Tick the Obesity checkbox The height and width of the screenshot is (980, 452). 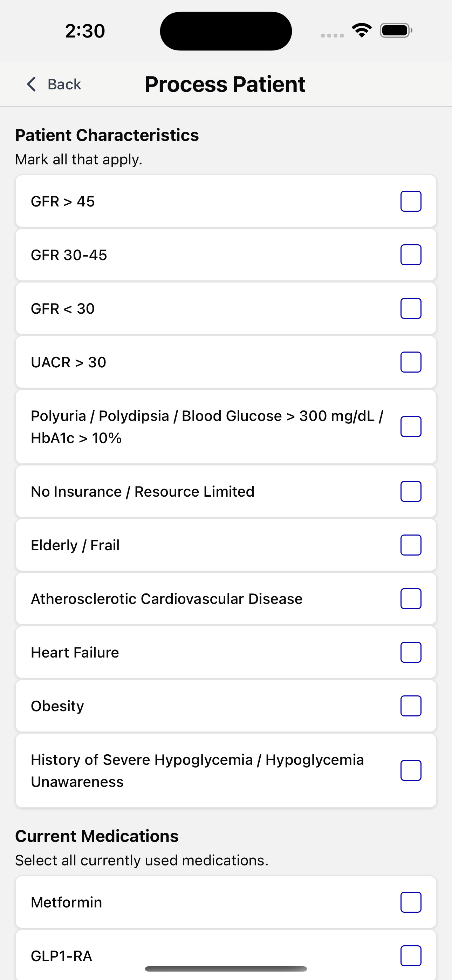point(411,706)
